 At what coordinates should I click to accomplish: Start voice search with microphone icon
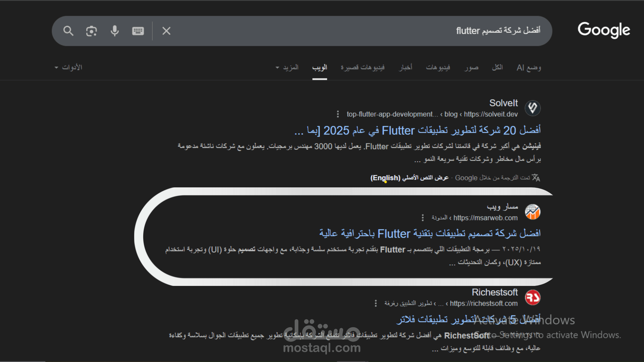(115, 31)
